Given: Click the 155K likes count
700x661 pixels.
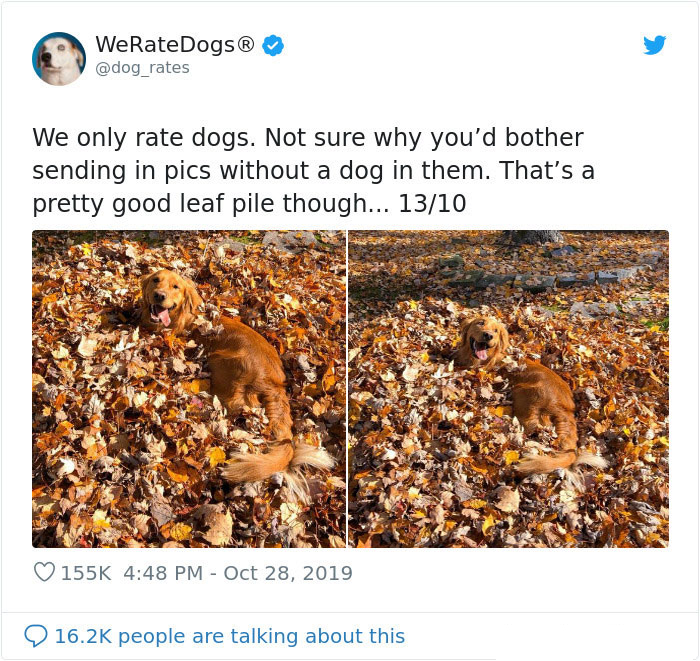Looking at the screenshot, I should click(85, 573).
